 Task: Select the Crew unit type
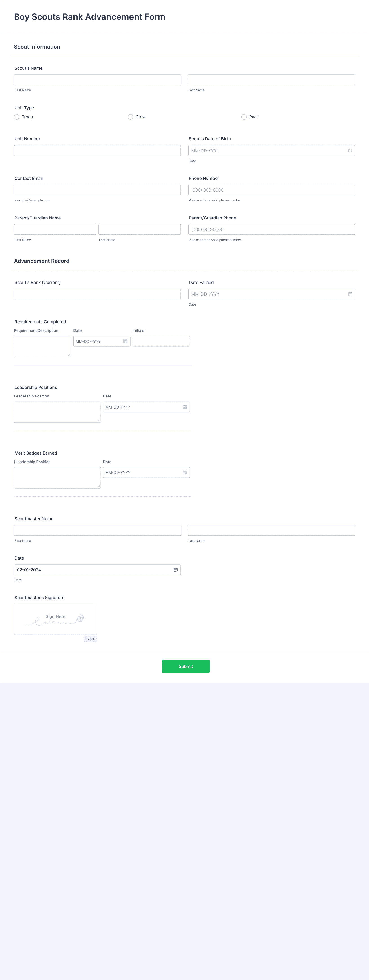131,117
